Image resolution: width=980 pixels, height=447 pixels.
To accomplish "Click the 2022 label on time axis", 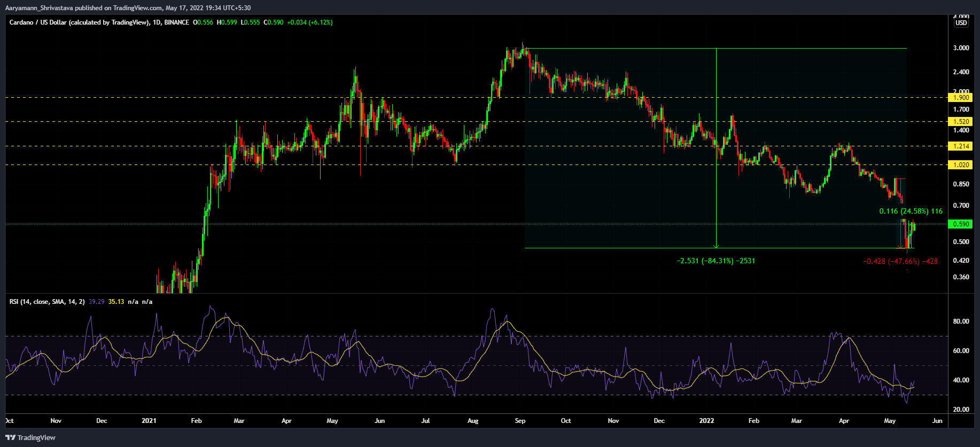I will pyautogui.click(x=706, y=421).
